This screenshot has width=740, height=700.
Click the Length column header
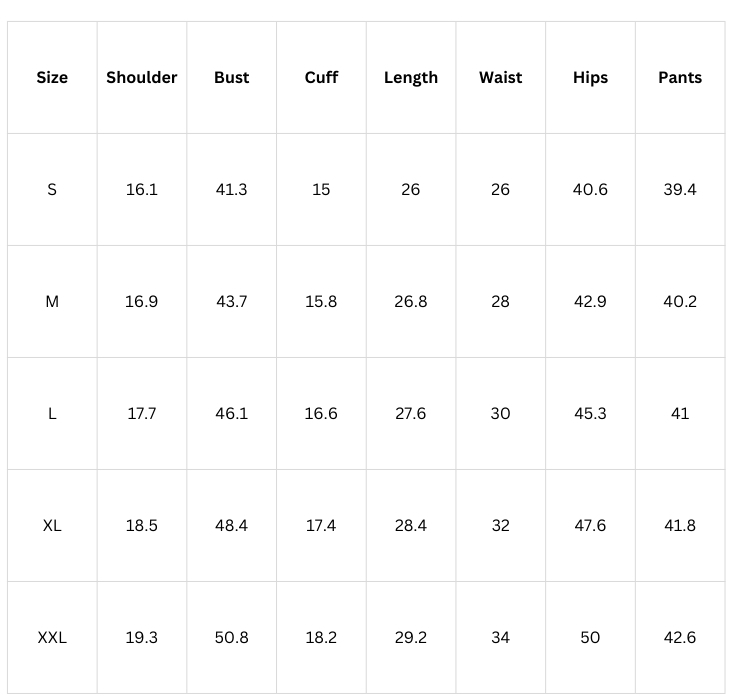(x=411, y=78)
